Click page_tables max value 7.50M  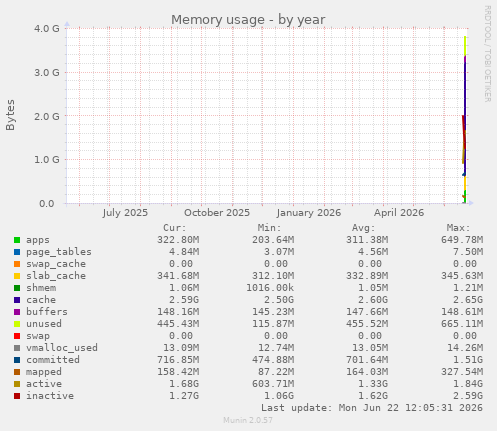pyautogui.click(x=468, y=252)
